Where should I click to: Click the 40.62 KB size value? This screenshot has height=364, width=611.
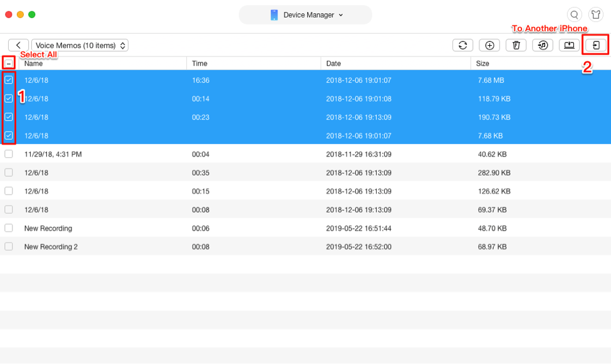(x=492, y=154)
